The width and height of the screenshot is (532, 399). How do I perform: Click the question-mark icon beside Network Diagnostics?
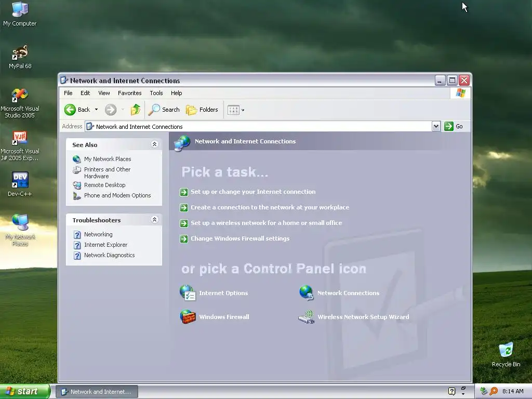(77, 256)
